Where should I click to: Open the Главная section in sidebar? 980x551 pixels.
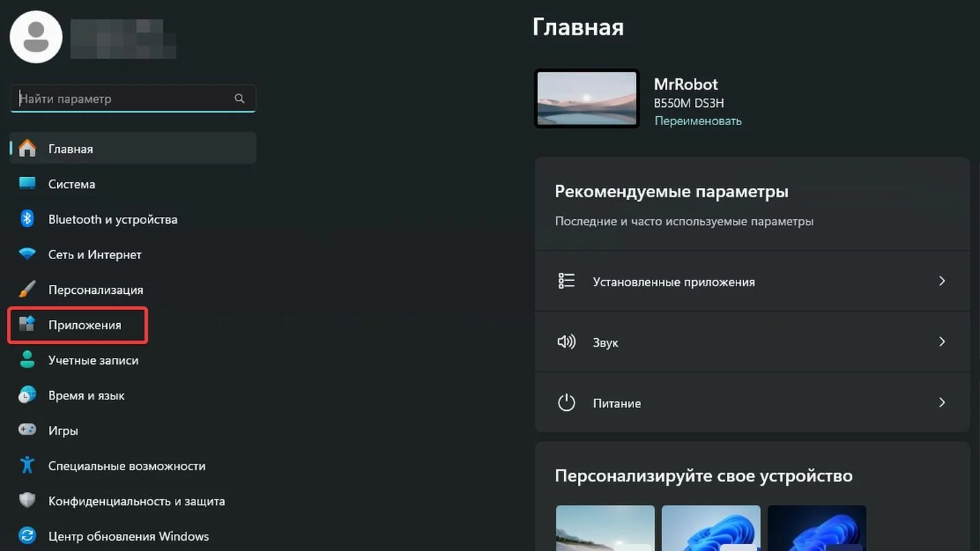133,148
